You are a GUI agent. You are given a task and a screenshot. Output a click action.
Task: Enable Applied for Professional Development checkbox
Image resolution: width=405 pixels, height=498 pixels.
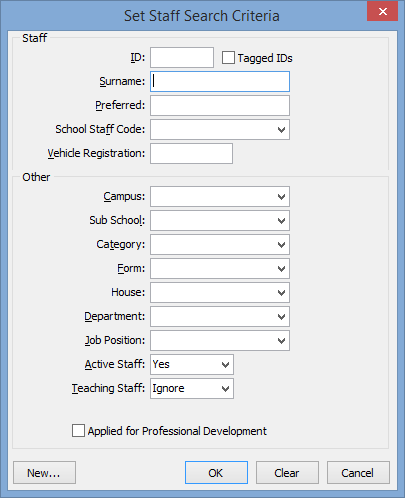click(x=78, y=430)
